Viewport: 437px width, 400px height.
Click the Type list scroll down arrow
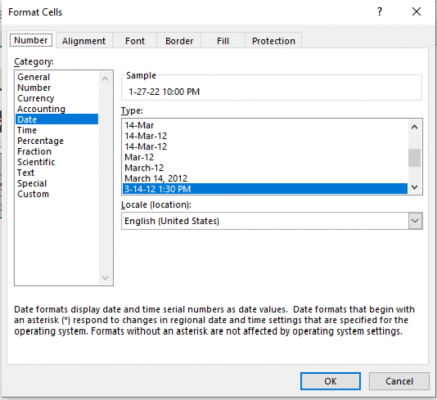(414, 187)
